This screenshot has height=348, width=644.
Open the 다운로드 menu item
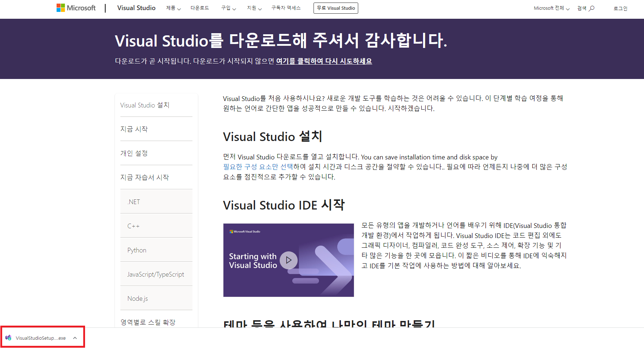pyautogui.click(x=200, y=8)
